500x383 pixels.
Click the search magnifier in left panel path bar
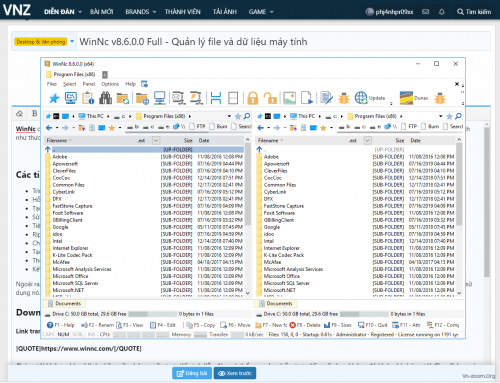pos(247,116)
